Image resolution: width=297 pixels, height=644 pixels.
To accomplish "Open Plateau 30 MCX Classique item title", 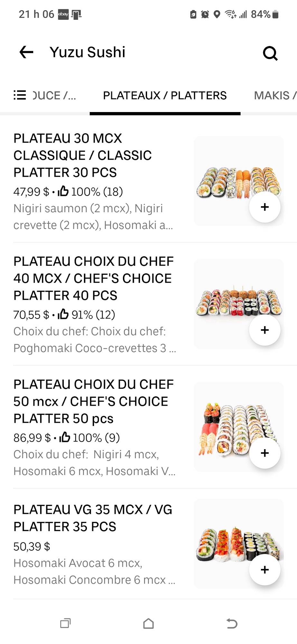I will point(82,155).
